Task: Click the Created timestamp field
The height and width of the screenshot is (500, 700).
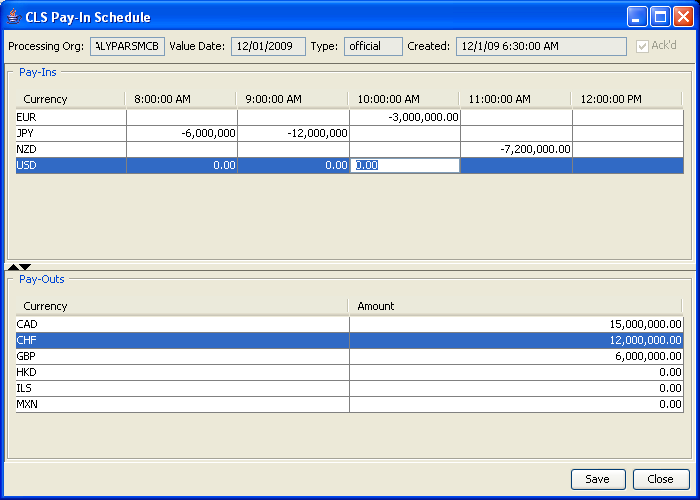Action: click(x=541, y=46)
